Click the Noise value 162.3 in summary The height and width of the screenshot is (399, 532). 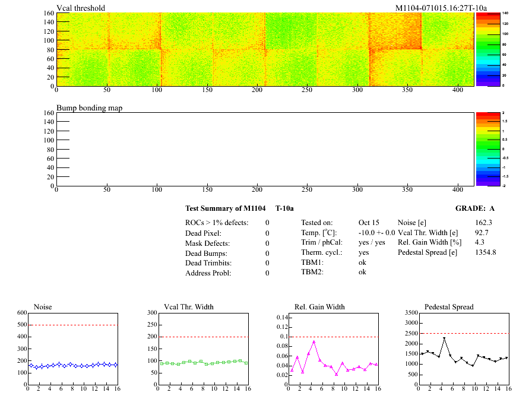[483, 223]
